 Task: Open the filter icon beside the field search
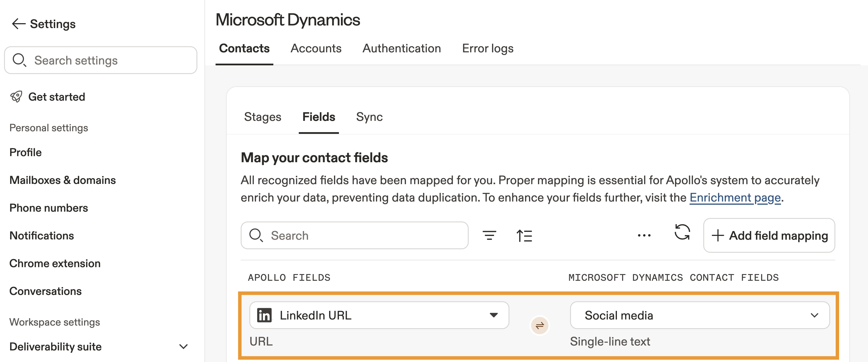[x=489, y=235]
